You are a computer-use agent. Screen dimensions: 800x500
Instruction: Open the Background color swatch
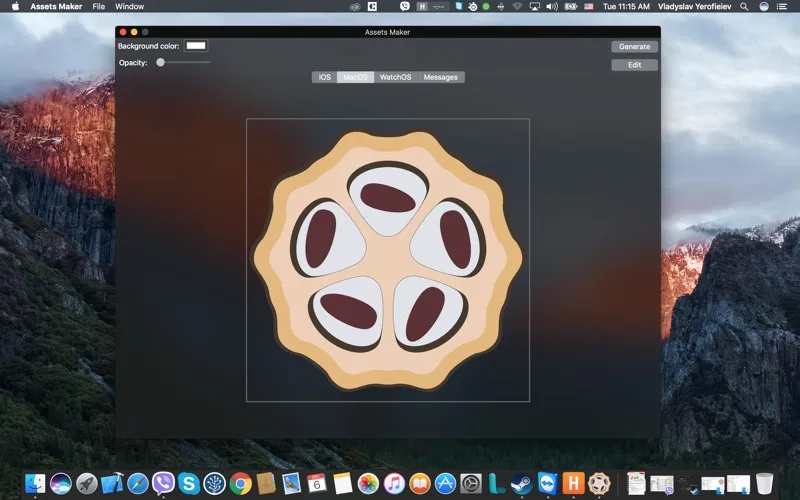click(x=196, y=46)
